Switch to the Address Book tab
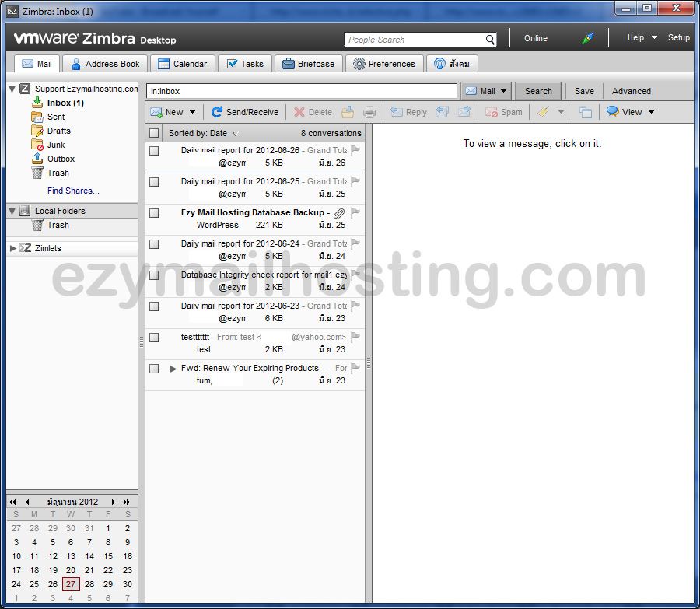The height and width of the screenshot is (609, 700). tap(105, 64)
